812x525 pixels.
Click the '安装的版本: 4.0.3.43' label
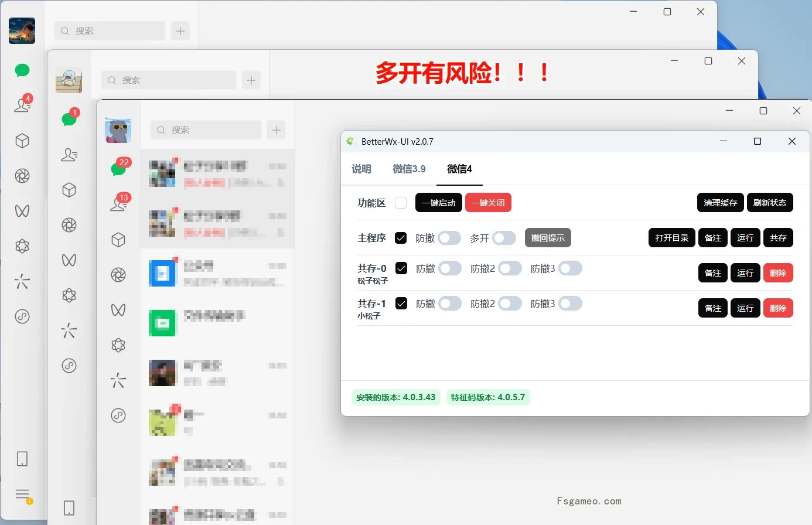396,397
